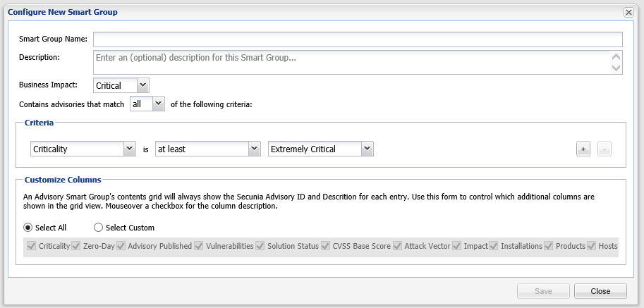The width and height of the screenshot is (644, 308).
Task: Toggle the CVSS Base Score checkbox
Action: pos(325,246)
